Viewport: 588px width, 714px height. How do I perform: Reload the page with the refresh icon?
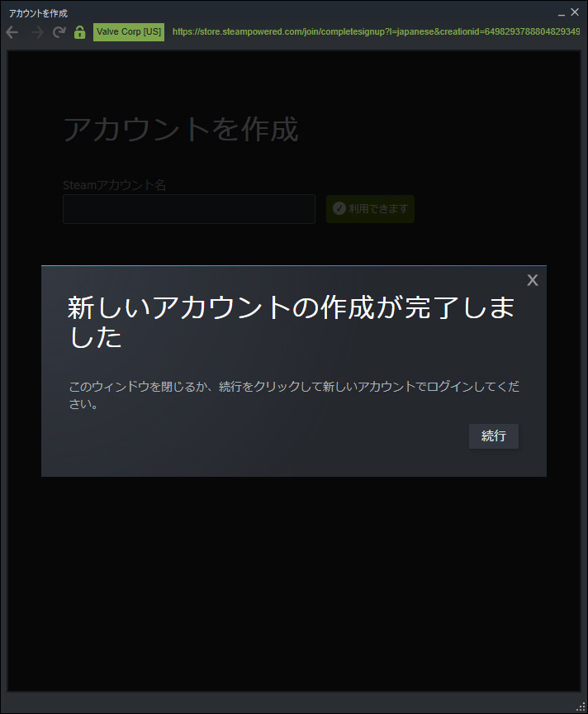(59, 32)
